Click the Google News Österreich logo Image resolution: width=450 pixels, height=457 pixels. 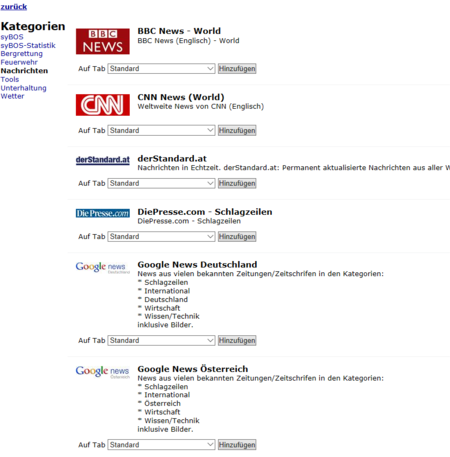[103, 371]
